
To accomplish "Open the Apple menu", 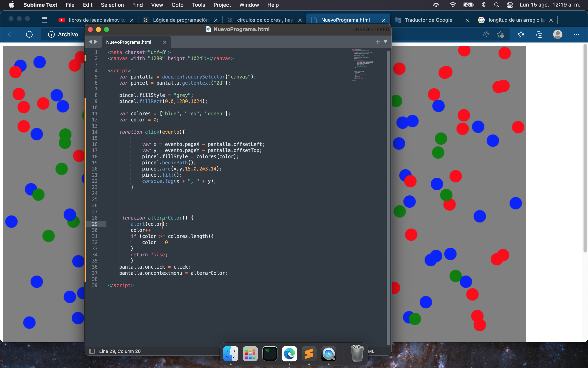I will (11, 5).
